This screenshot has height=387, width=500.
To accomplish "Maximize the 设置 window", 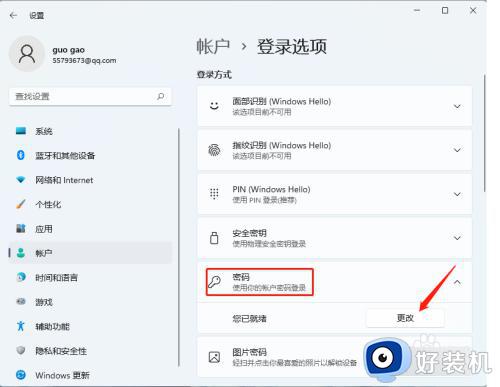I will coord(445,11).
